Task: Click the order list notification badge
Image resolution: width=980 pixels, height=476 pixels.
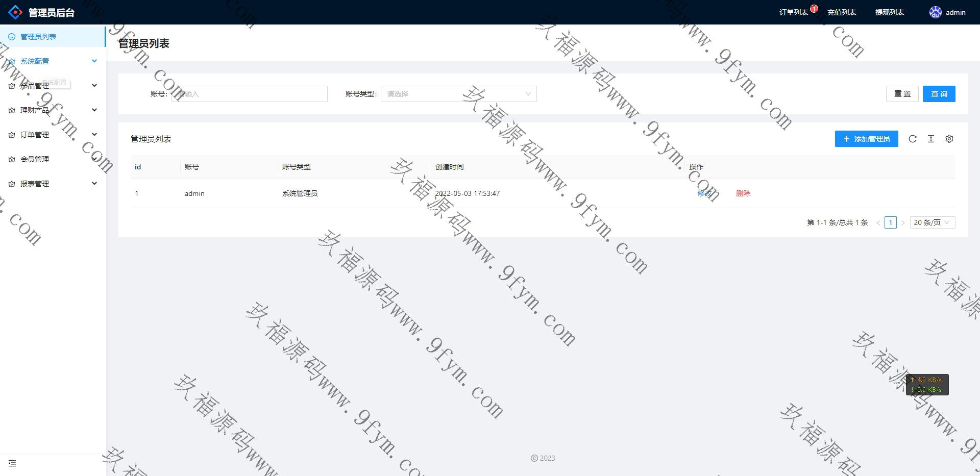Action: (814, 8)
